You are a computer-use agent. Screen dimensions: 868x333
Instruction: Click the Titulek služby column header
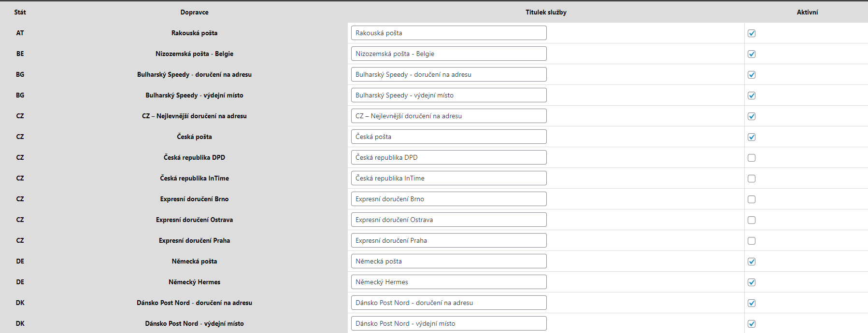click(546, 12)
